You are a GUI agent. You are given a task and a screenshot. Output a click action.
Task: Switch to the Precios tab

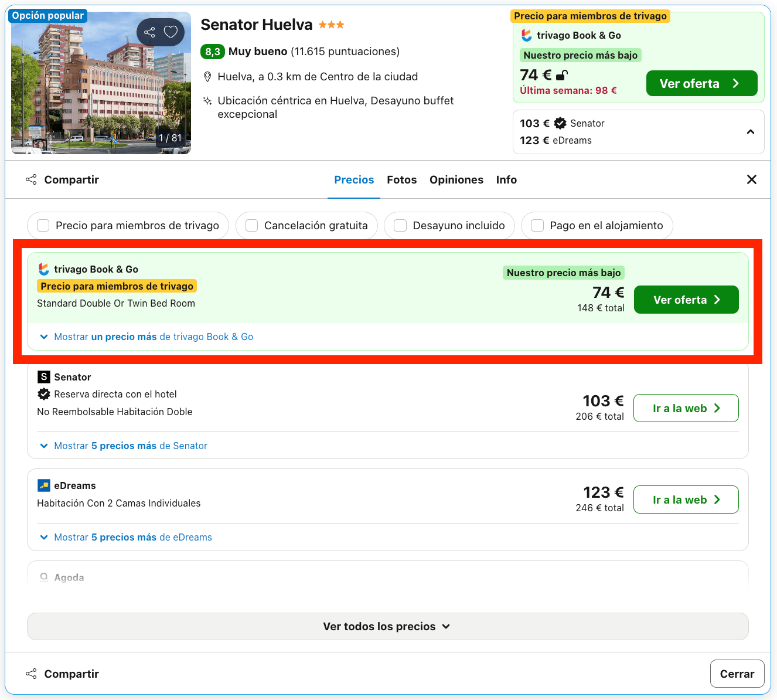354,180
